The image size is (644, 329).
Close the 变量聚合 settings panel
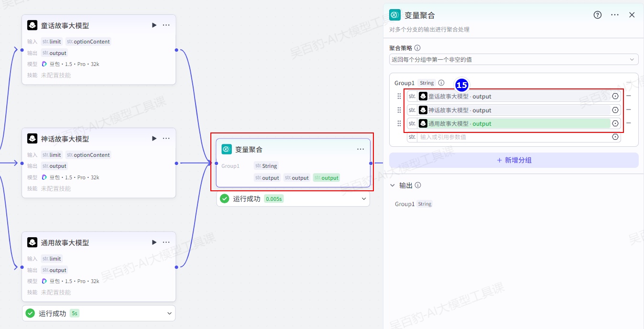click(632, 15)
